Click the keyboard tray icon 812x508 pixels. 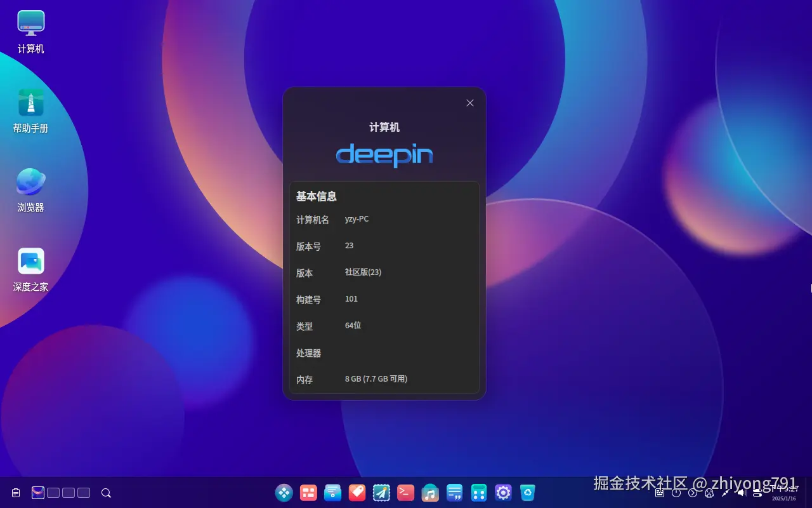click(x=660, y=493)
